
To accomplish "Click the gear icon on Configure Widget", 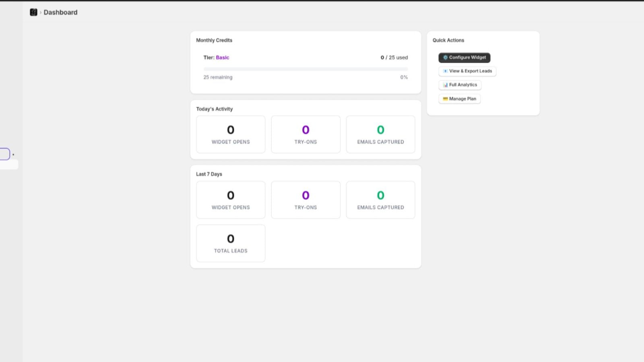I will (x=445, y=58).
